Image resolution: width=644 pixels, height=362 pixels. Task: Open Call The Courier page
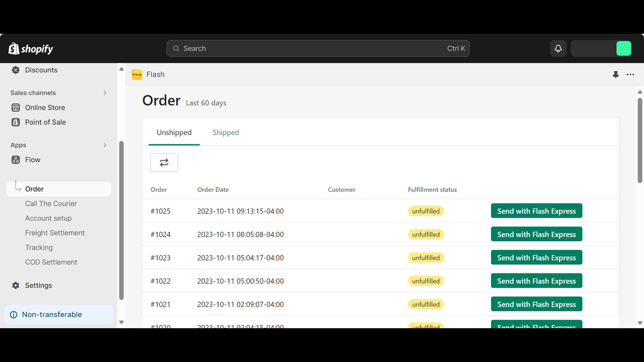pyautogui.click(x=51, y=204)
